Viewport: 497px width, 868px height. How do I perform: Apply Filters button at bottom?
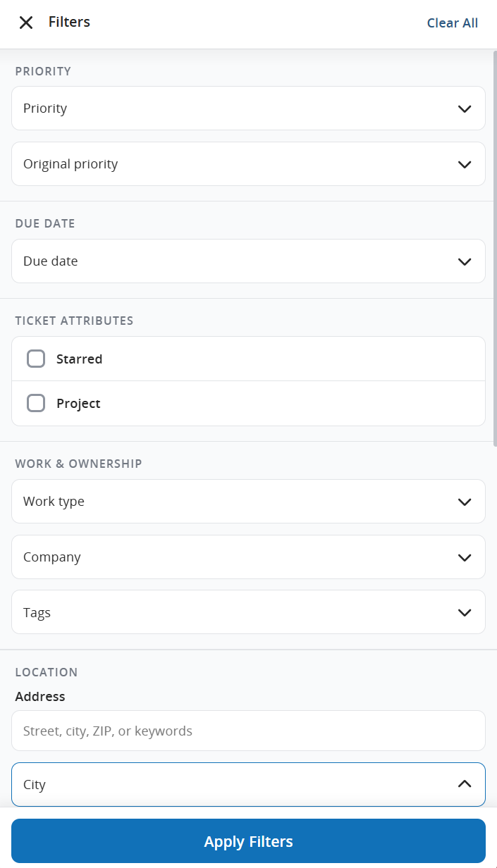pyautogui.click(x=248, y=841)
